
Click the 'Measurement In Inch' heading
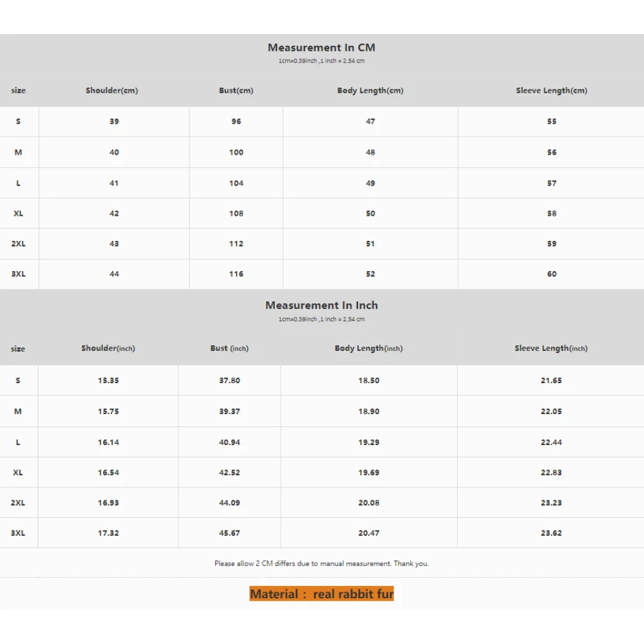[321, 305]
